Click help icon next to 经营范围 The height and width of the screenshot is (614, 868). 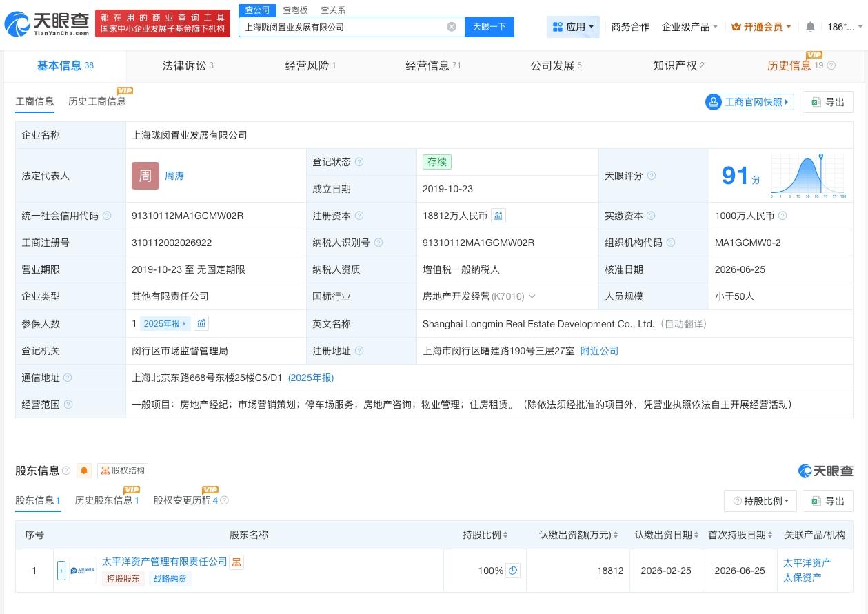[x=68, y=405]
